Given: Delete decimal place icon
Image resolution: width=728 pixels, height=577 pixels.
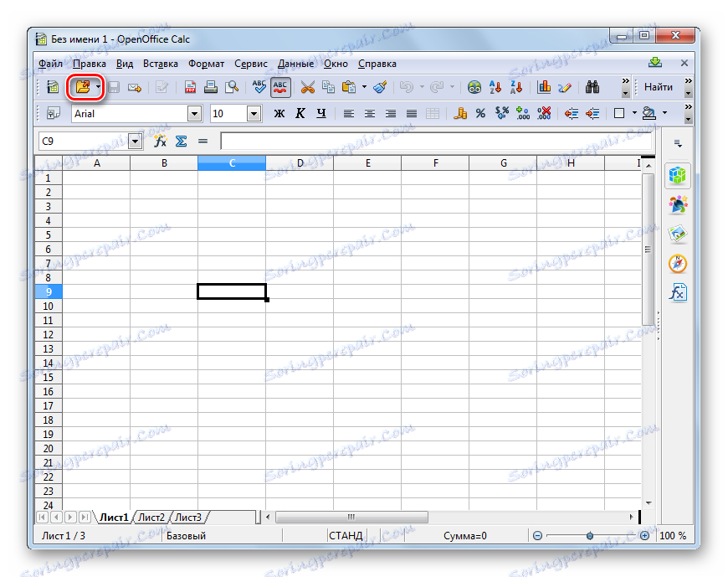Looking at the screenshot, I should (x=544, y=113).
